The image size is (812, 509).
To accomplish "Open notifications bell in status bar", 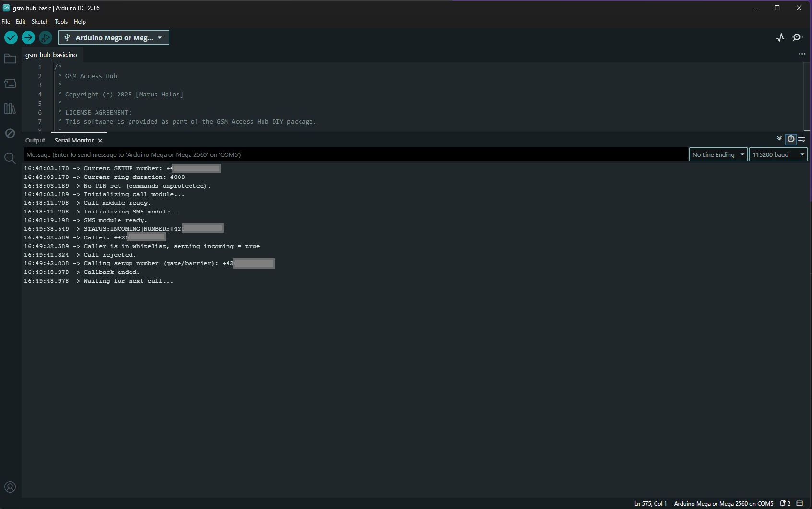I will pos(785,504).
